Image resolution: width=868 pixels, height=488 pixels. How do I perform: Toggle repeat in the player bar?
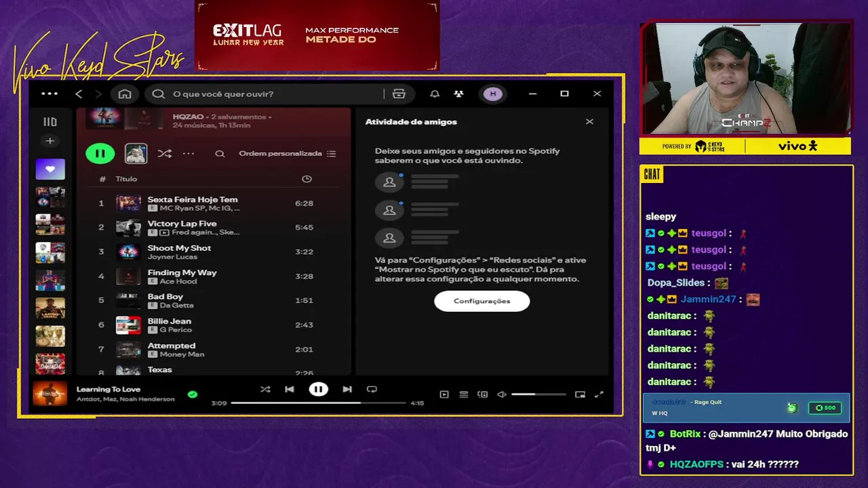coord(372,389)
